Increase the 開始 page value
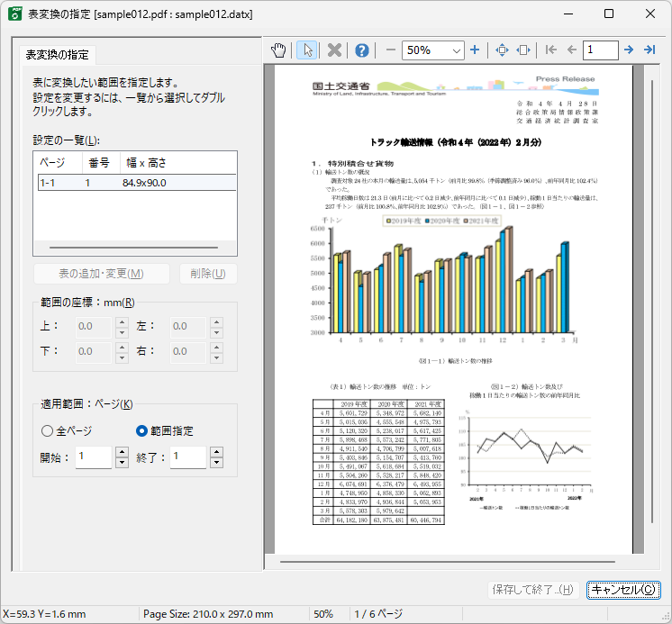Image resolution: width=672 pixels, height=624 pixels. [x=122, y=452]
